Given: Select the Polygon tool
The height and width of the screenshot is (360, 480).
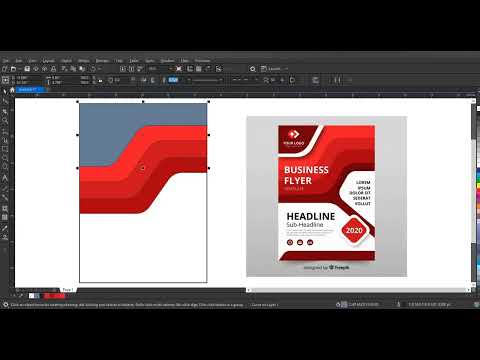Looking at the screenshot, I should point(5,167).
